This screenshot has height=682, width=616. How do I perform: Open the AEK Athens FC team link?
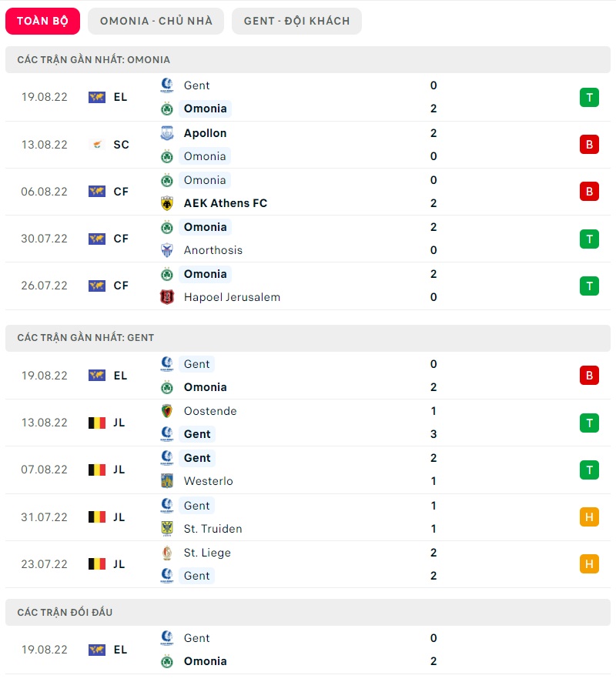tap(225, 203)
